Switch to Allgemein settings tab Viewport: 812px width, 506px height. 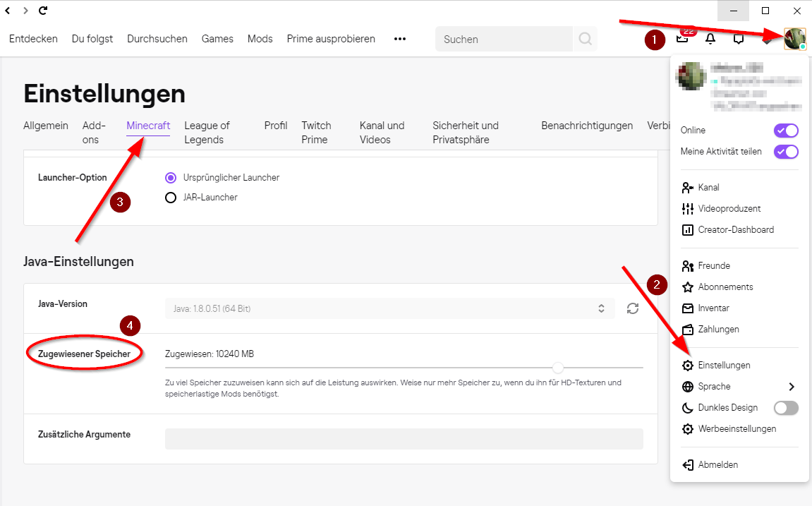click(x=46, y=126)
